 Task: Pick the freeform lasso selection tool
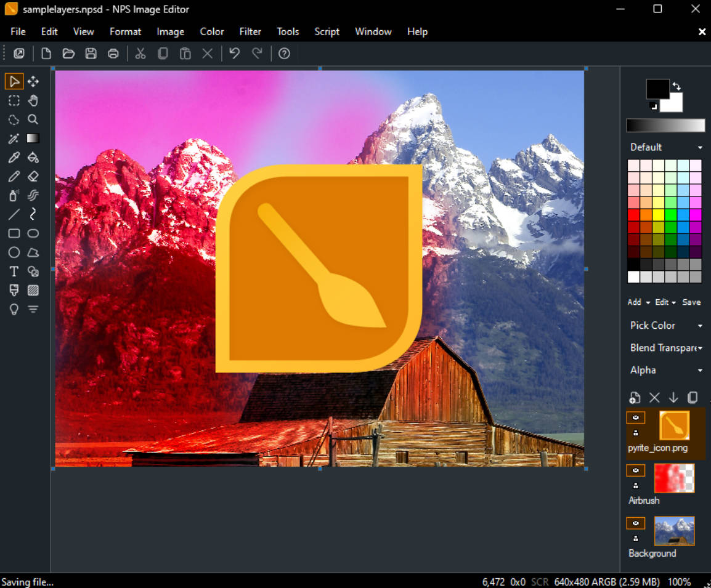14,119
